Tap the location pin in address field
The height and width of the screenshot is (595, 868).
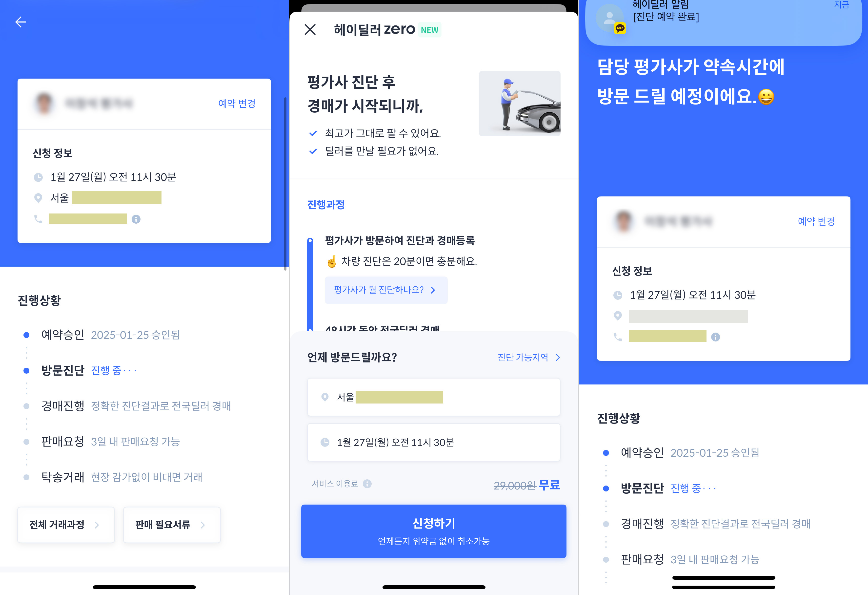pyautogui.click(x=325, y=397)
